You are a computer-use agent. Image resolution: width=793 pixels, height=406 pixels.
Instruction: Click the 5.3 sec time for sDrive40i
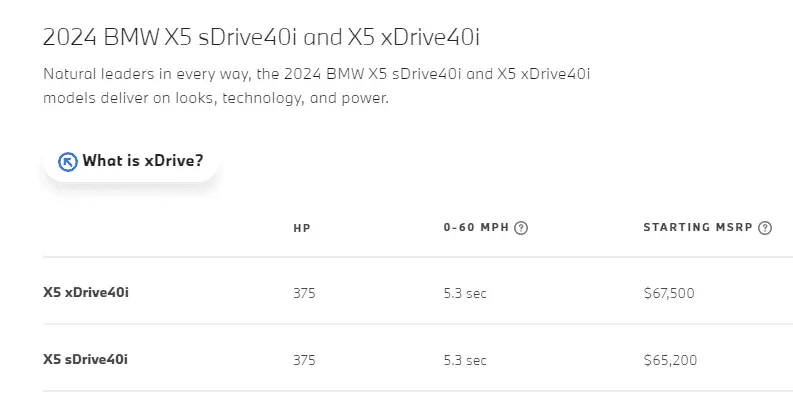click(x=465, y=360)
